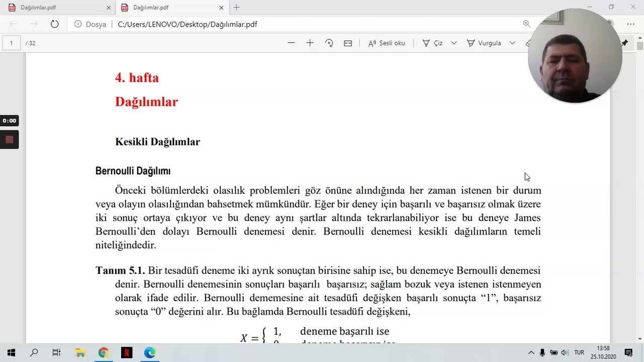Screen dimensions: 644x362
Task: Open Netflix app from taskbar
Action: click(127, 353)
